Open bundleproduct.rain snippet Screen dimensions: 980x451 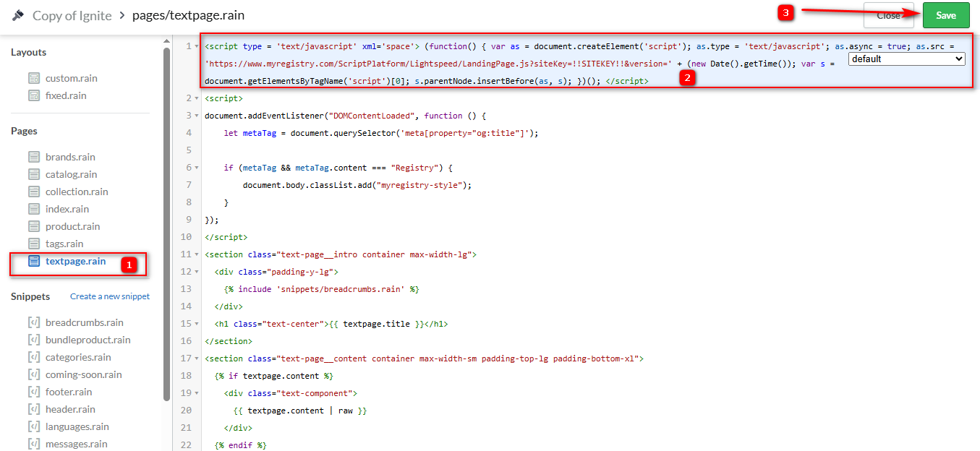88,340
